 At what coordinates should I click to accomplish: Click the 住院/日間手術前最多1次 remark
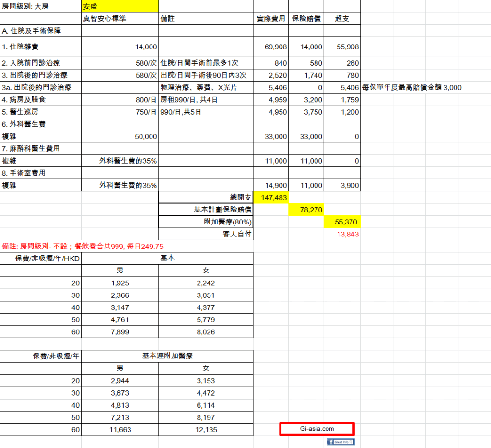206,63
